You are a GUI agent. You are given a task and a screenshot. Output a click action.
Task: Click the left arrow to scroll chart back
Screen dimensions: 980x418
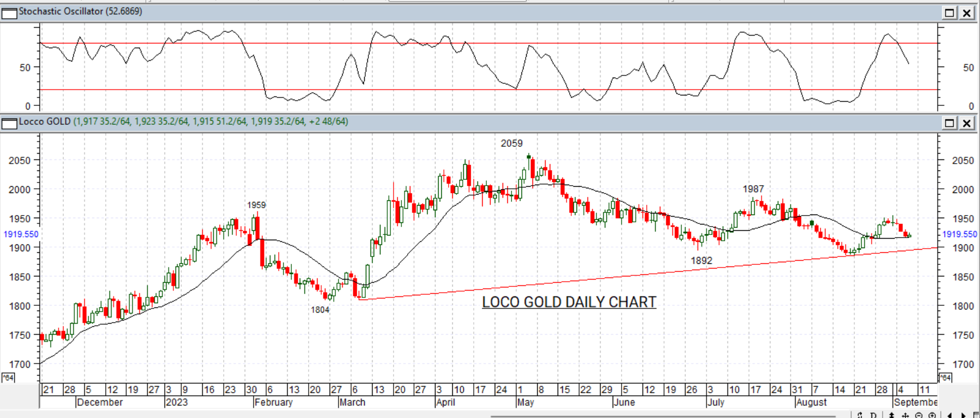point(950,415)
